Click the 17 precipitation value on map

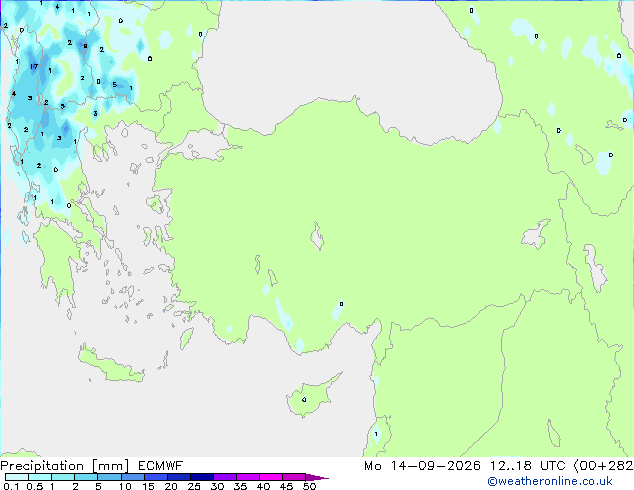pyautogui.click(x=34, y=66)
